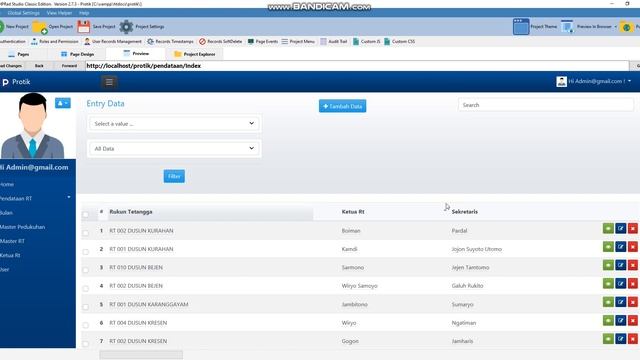Open Project Theme icon
Viewport: 640px width, 360px height.
[x=521, y=27]
